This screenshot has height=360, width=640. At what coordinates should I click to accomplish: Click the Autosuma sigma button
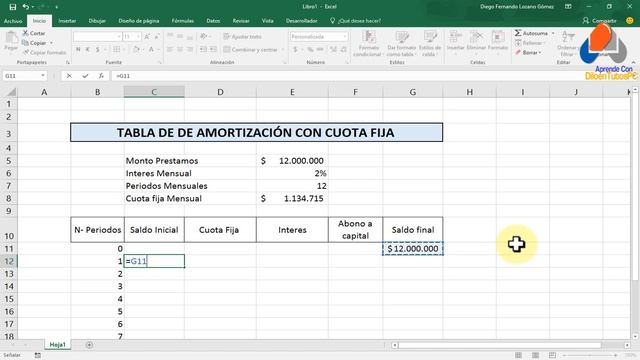pos(531,33)
